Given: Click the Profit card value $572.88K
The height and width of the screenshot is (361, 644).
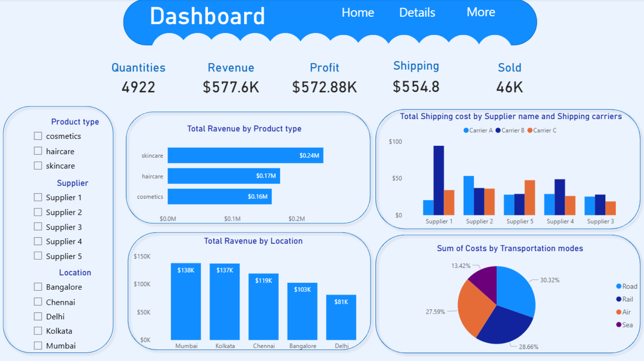Looking at the screenshot, I should click(324, 87).
